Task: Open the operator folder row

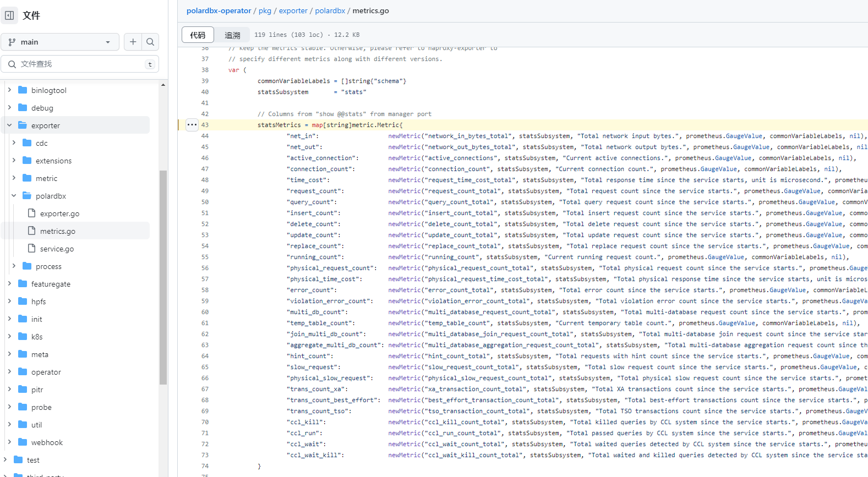Action: pyautogui.click(x=75, y=372)
